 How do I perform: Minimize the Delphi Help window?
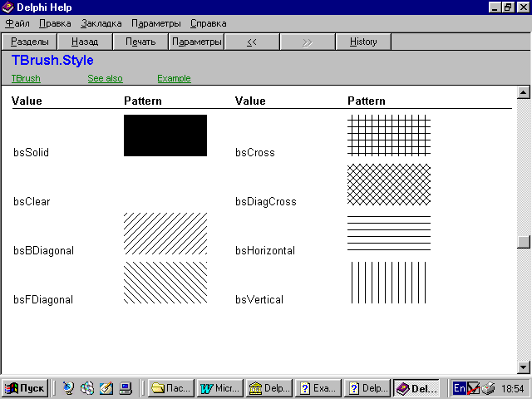495,7
